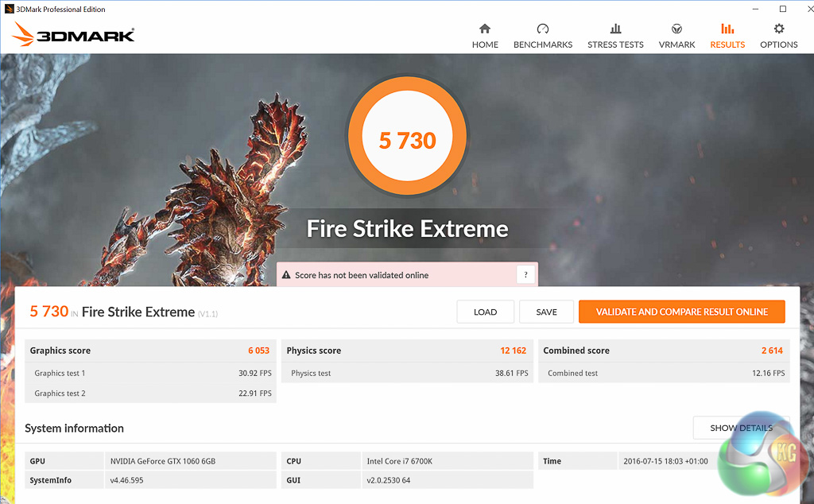Click the question mark help button
The image size is (814, 504).
(x=525, y=275)
